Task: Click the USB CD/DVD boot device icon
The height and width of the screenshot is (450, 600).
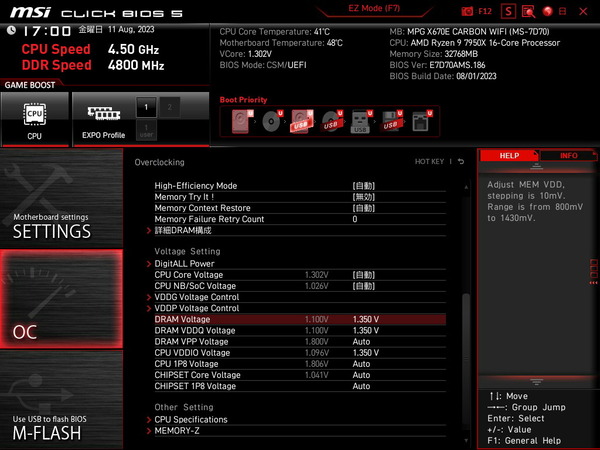Action: click(x=332, y=121)
